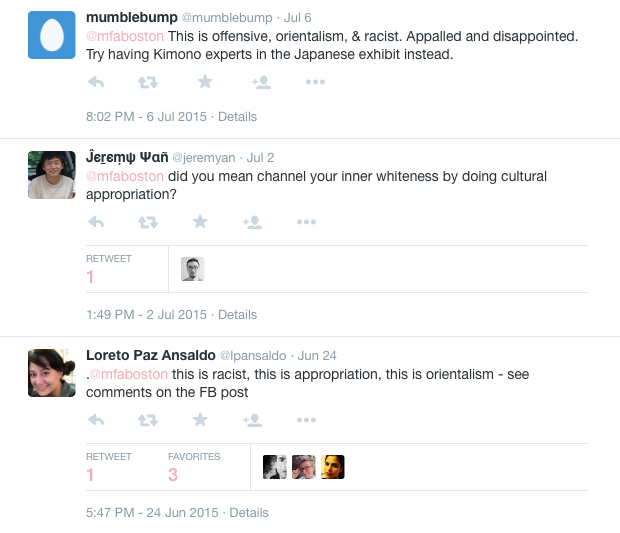Open the retweeter's avatar under Jeremy's tweet
This screenshot has height=533, width=620.
tap(193, 269)
